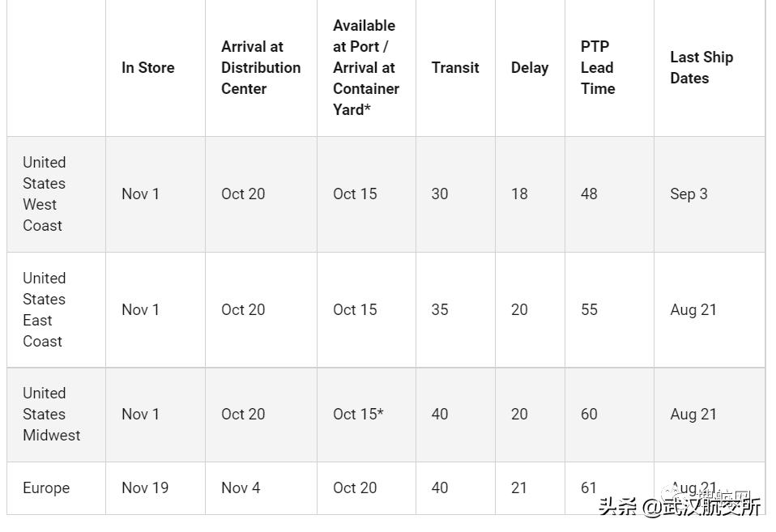
Task: Select the United States West Coast row label
Action: (x=44, y=194)
